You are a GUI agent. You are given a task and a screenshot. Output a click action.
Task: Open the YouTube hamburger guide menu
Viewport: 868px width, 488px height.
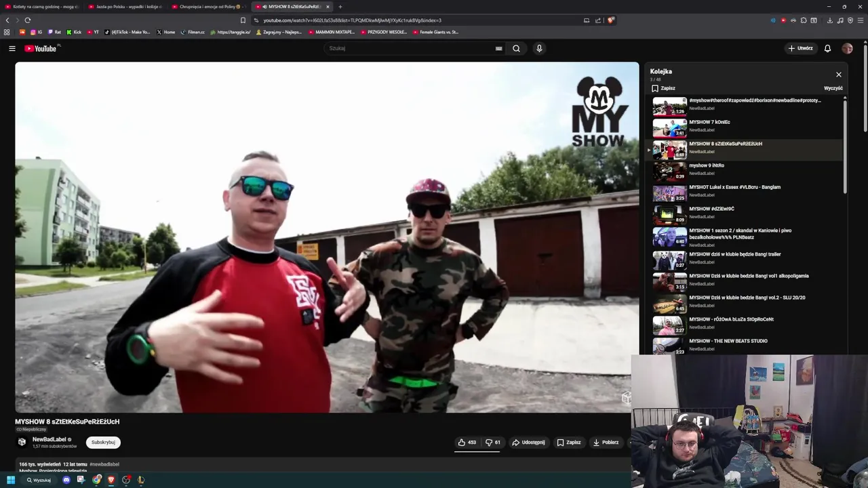pyautogui.click(x=12, y=48)
